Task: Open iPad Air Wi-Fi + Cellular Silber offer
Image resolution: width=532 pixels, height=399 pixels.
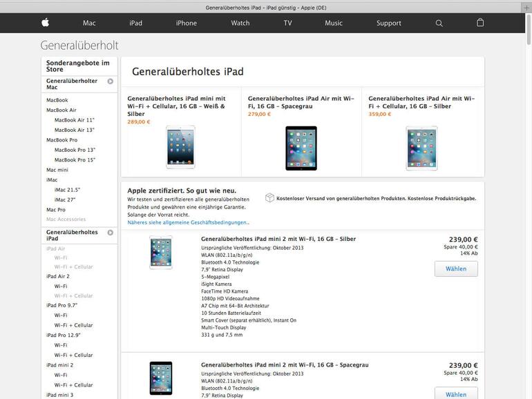Action: [x=421, y=102]
